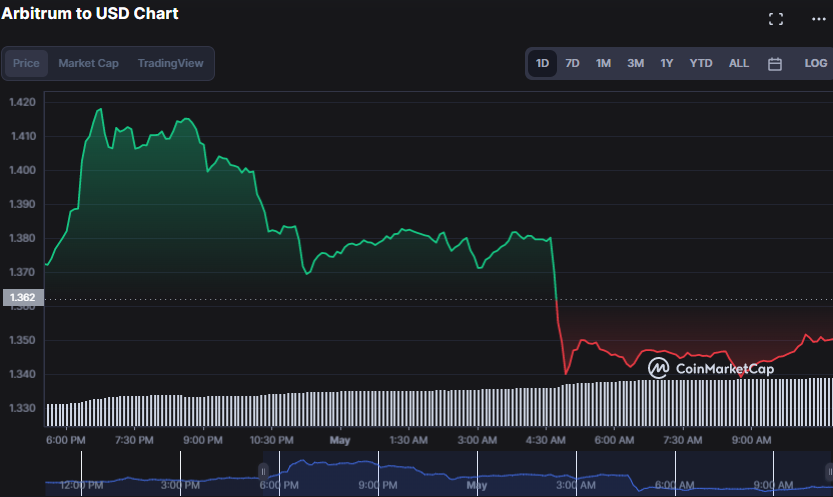Viewport: 833px width, 497px height.
Task: Select the YTD time range
Action: pyautogui.click(x=701, y=63)
